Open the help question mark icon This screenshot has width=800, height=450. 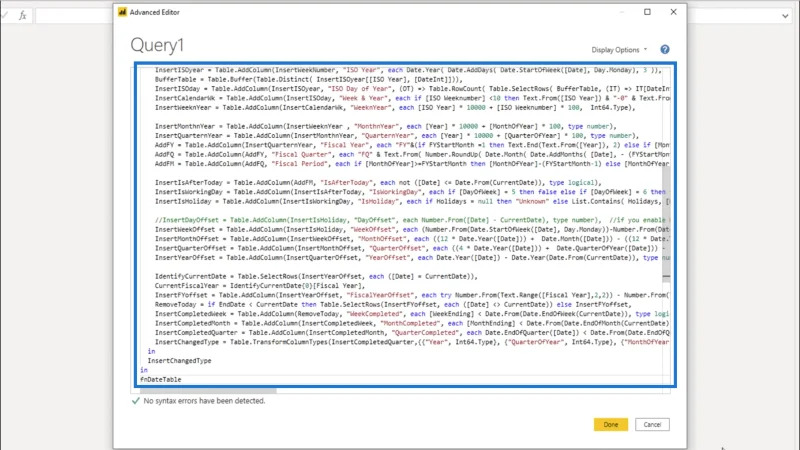coord(664,49)
